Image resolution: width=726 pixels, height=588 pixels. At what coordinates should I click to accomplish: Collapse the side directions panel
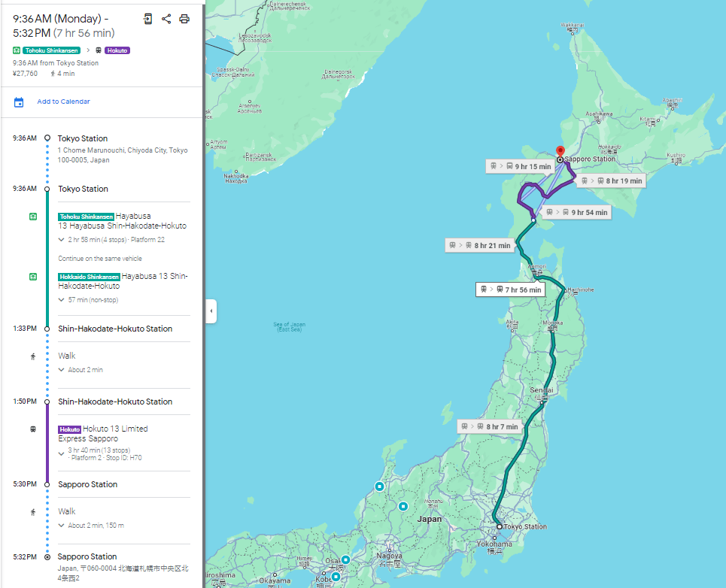211,311
